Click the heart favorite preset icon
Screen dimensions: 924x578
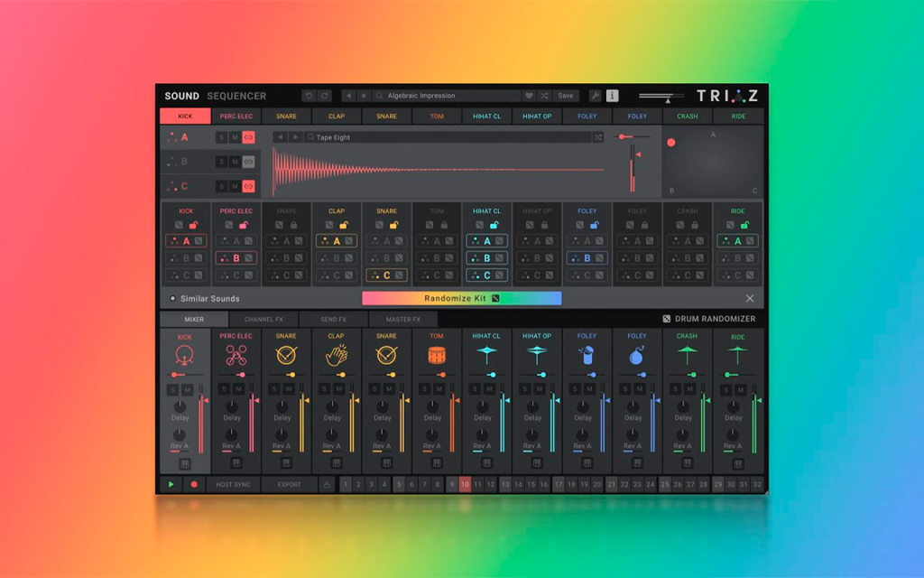tap(529, 96)
